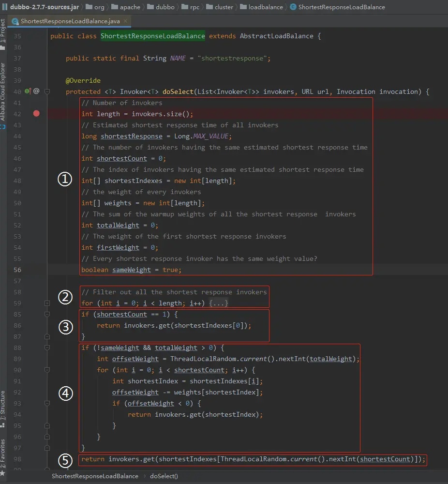448x484 pixels.
Task: Click the AbstractLoadBalance class name on line 35
Action: 276,36
